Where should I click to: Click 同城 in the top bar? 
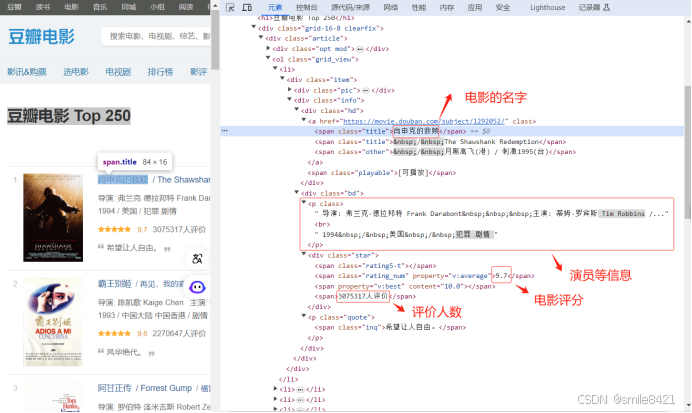coord(129,7)
